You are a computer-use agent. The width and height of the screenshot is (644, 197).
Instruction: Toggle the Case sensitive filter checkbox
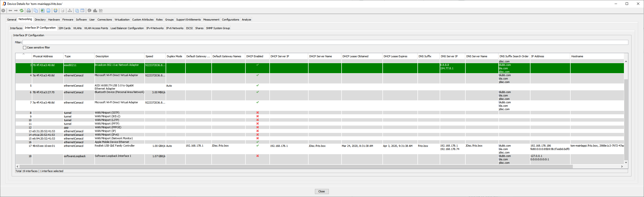pos(24,47)
